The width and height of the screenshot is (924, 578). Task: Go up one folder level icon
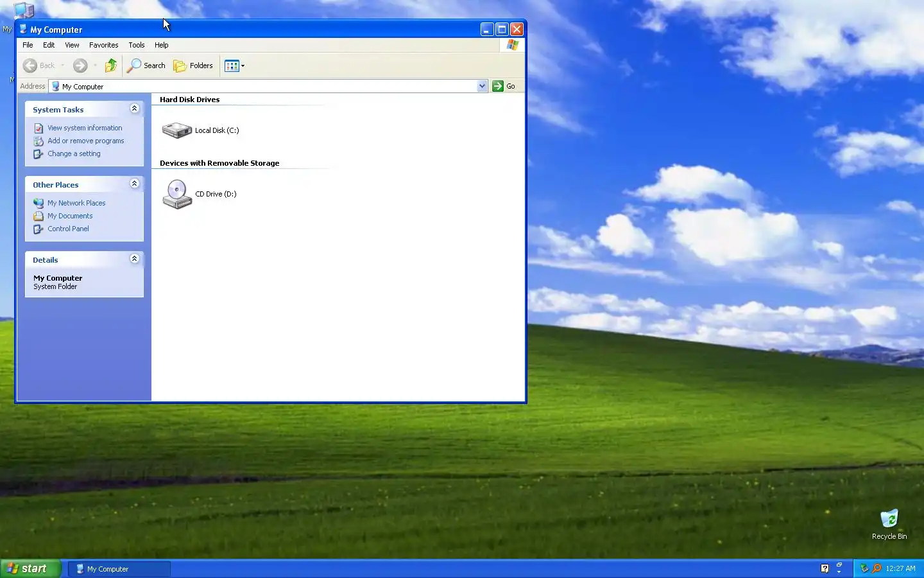coord(111,66)
